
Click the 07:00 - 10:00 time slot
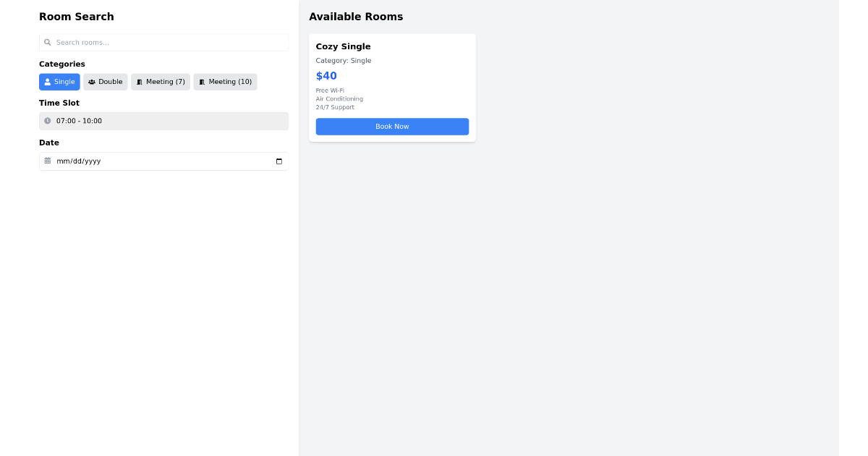coord(163,121)
